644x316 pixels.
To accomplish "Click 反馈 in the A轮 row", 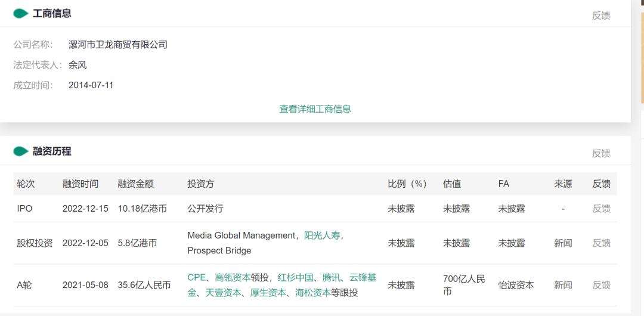I will (x=601, y=285).
